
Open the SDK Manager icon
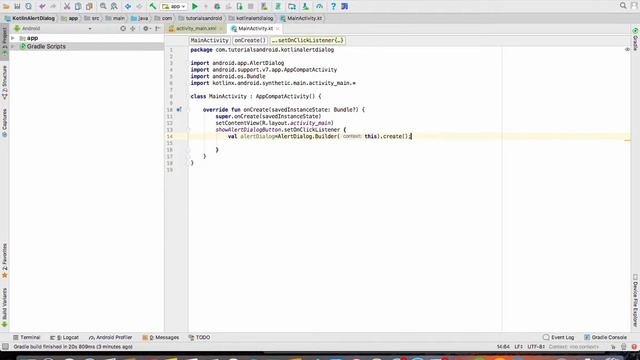tap(305, 6)
